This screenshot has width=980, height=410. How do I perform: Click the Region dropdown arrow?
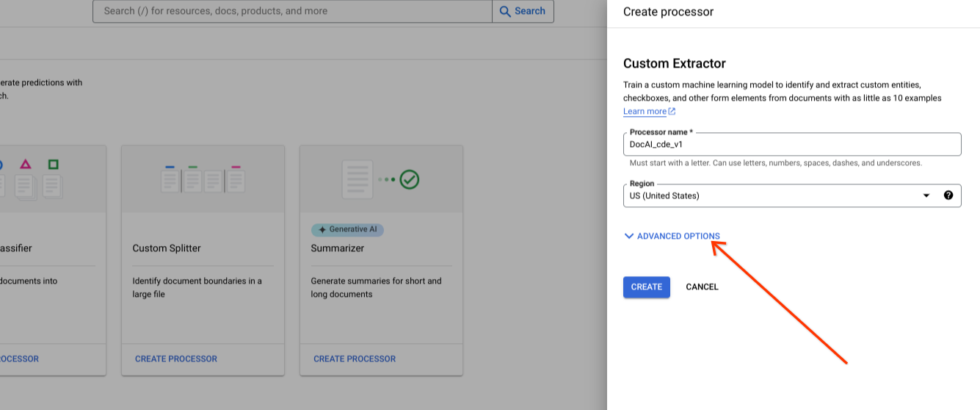pos(926,195)
